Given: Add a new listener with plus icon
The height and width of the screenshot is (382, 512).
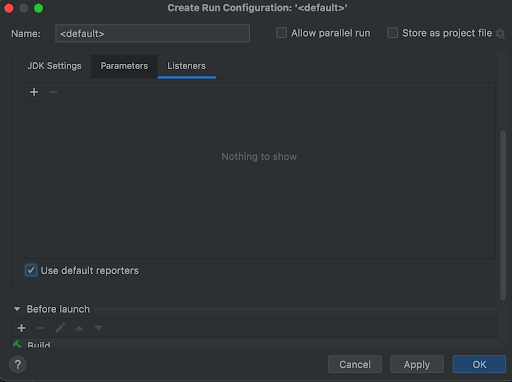Looking at the screenshot, I should pos(34,92).
